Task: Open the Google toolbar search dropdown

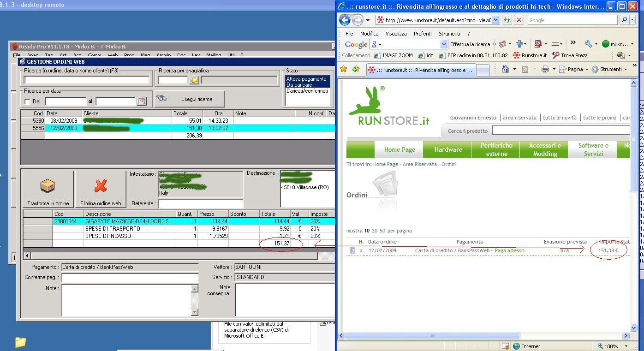Action: 444,44
